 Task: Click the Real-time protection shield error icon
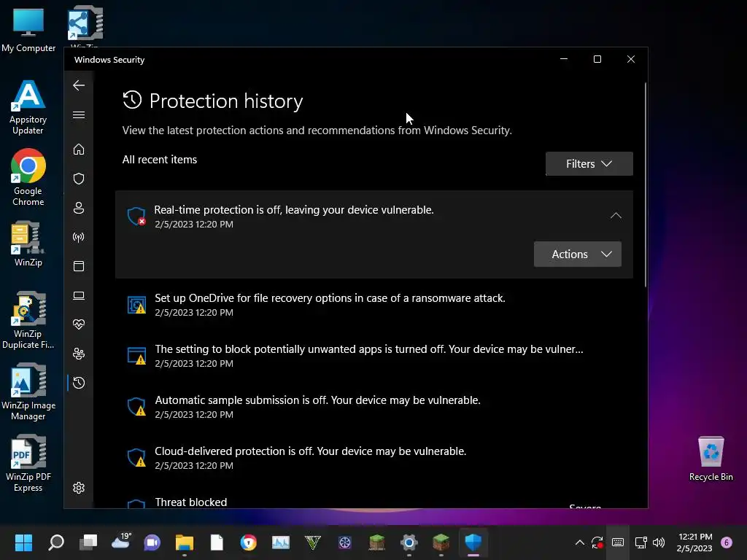click(x=136, y=216)
